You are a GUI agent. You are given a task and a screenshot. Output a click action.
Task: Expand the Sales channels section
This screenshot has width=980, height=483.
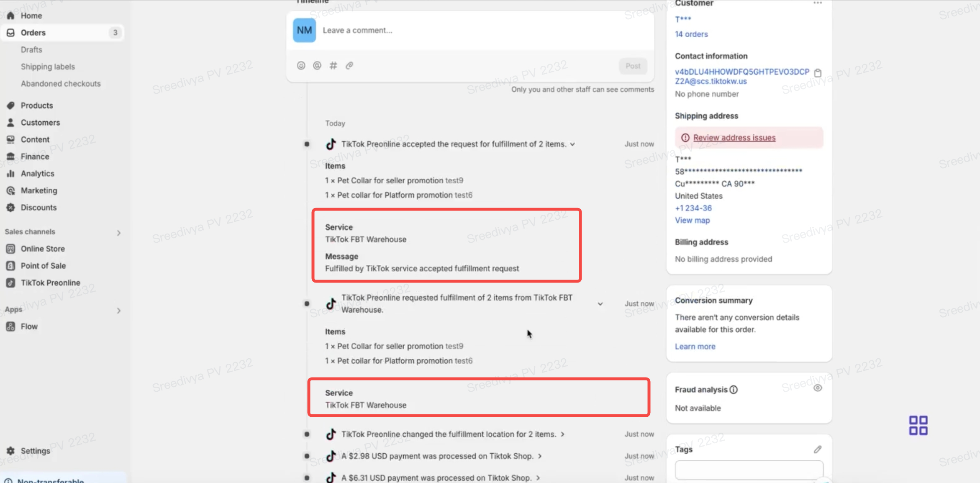tap(118, 233)
